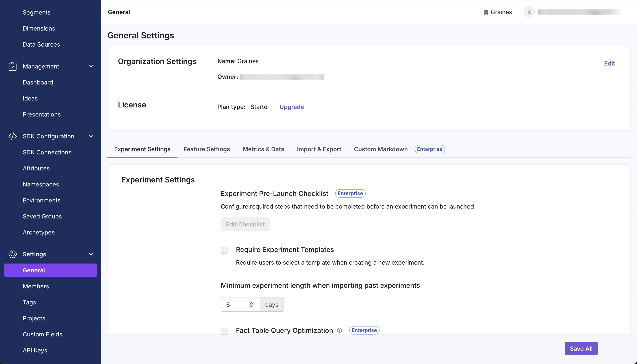Viewport: 637px width, 364px height.
Task: Select General settings item
Action: [51, 270]
